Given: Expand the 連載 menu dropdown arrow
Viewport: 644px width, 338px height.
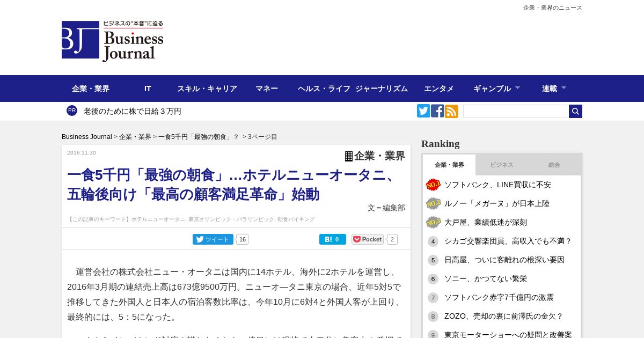Looking at the screenshot, I should tap(563, 87).
